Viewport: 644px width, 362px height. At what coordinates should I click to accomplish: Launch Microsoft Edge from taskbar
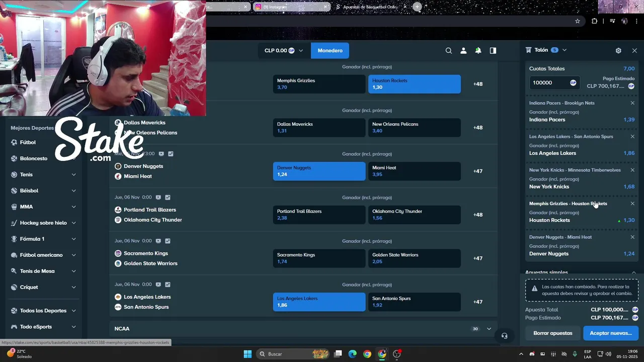(353, 354)
